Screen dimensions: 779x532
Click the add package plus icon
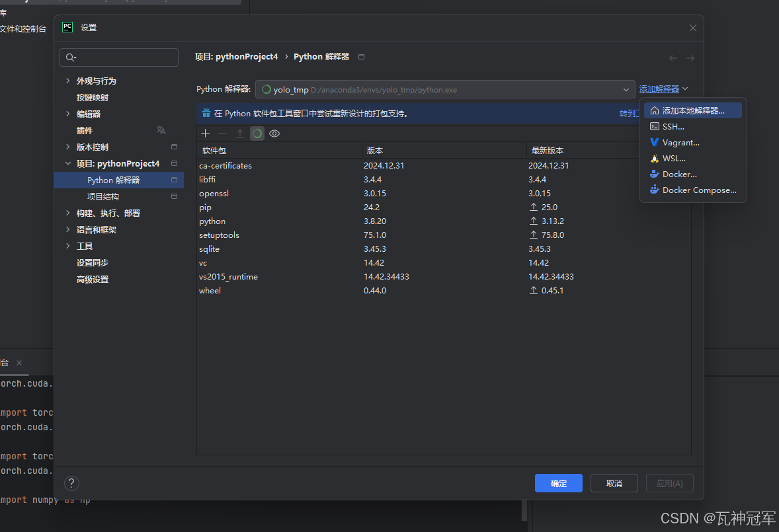tap(205, 133)
